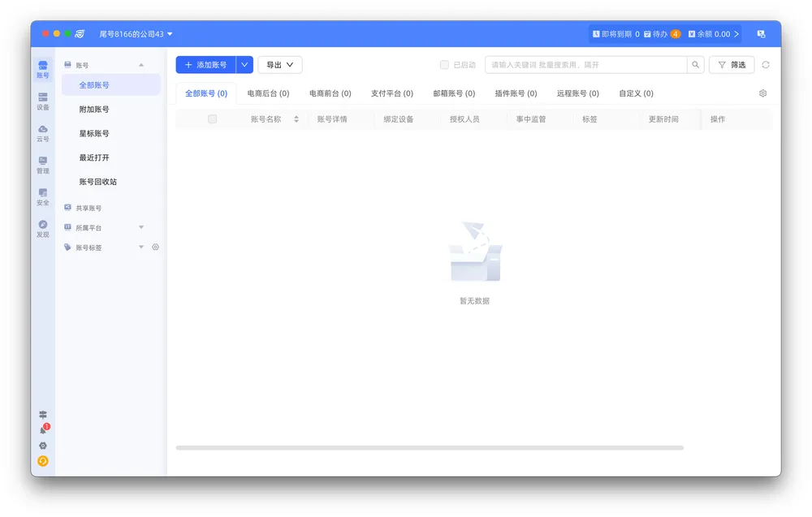
Task: Open the table column settings gear
Action: [x=762, y=93]
